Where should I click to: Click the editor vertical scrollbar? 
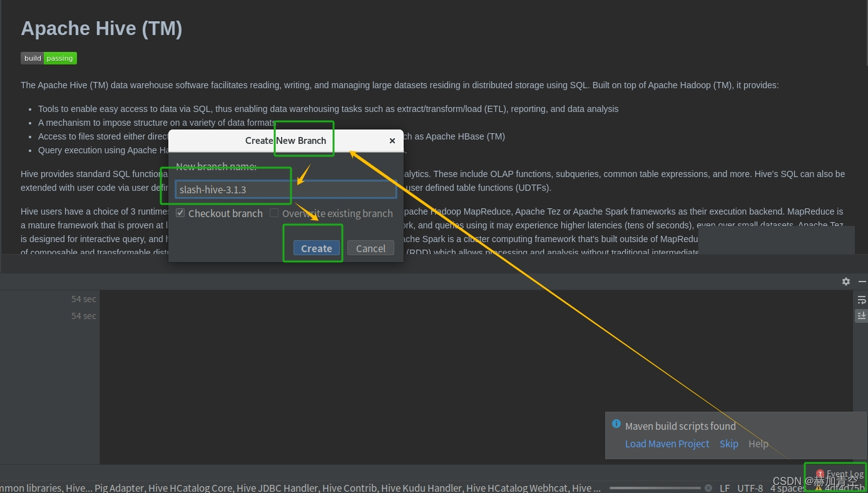pyautogui.click(x=866, y=33)
